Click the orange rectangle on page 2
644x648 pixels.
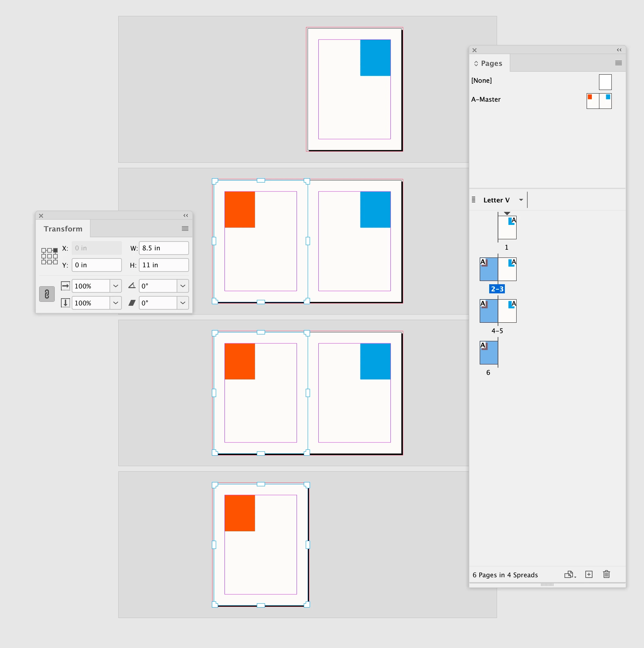[x=240, y=209]
